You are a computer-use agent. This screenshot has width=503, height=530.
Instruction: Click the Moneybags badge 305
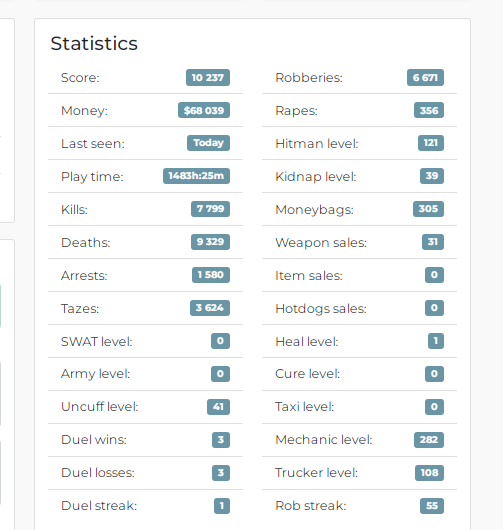click(x=428, y=209)
